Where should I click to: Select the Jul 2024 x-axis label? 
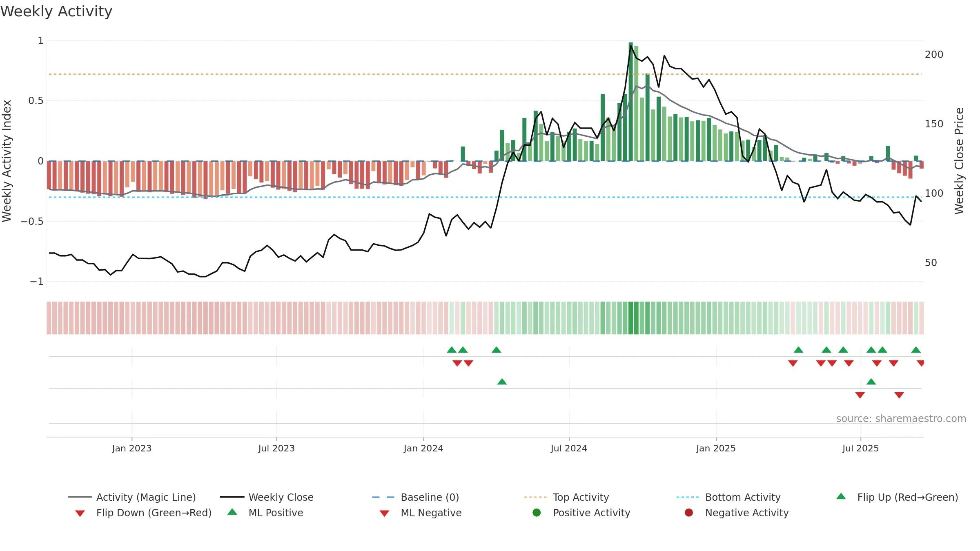[x=569, y=449]
